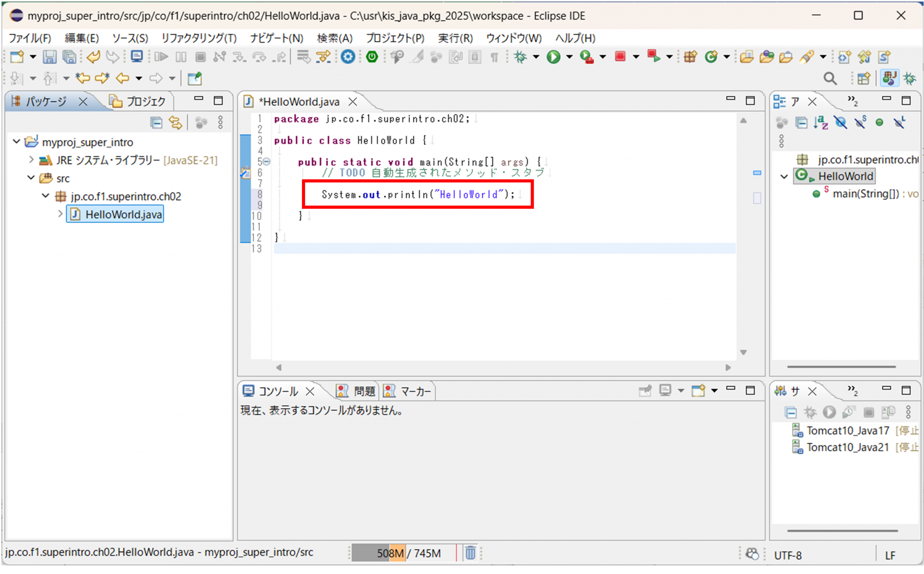
Task: Click the green Run button in toolbar
Action: [553, 57]
